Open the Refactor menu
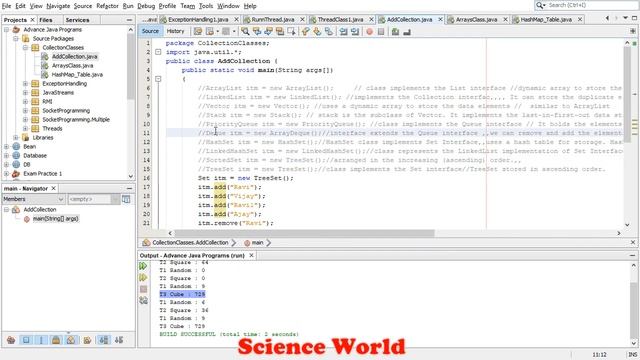This screenshot has width=640, height=360. tap(107, 6)
